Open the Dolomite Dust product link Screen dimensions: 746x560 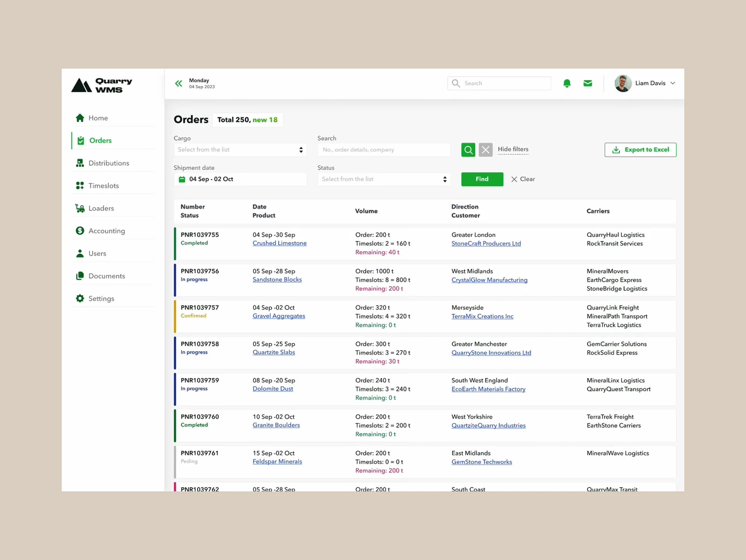click(273, 389)
